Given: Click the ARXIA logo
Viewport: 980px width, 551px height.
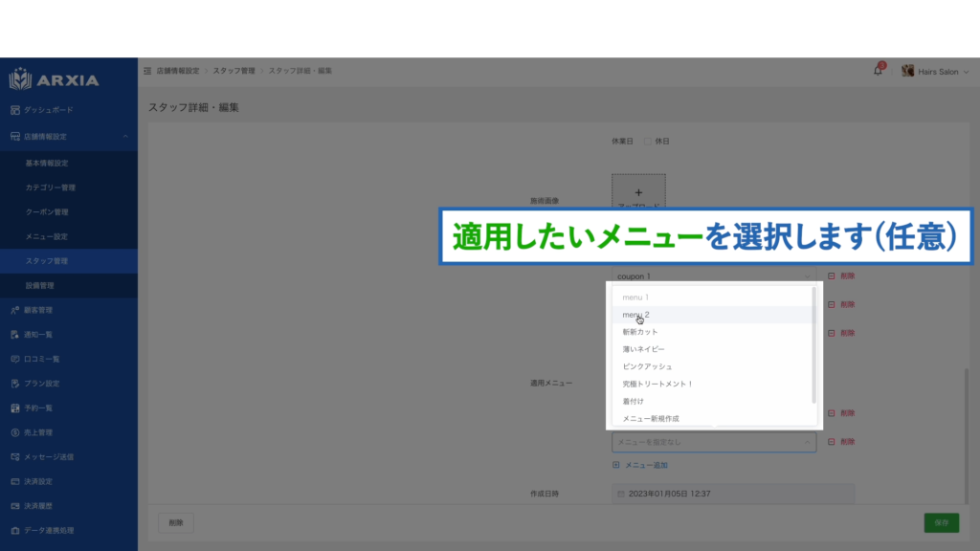Looking at the screenshot, I should click(54, 79).
